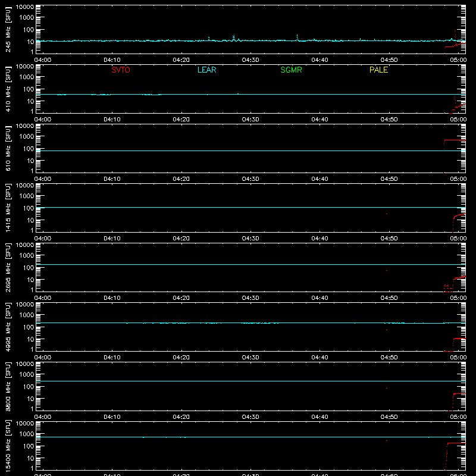476x476 pixels.
Task: Click the 10 tick value on the 15400 MHz axis
Action: point(30,458)
